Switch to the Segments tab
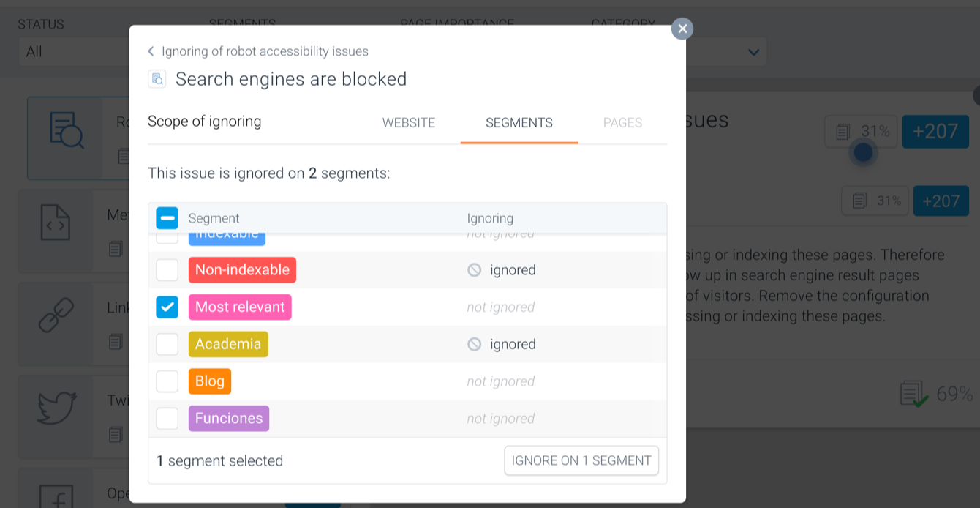980x508 pixels. pyautogui.click(x=519, y=123)
